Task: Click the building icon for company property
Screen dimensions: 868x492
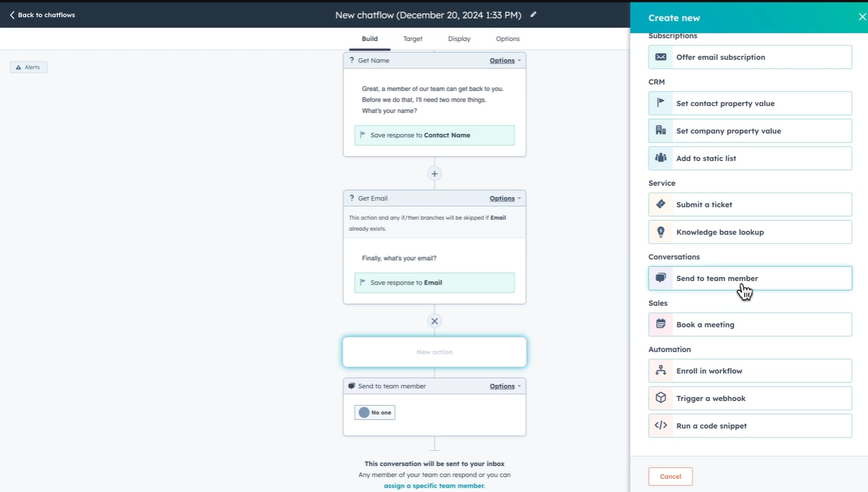Action: (660, 131)
